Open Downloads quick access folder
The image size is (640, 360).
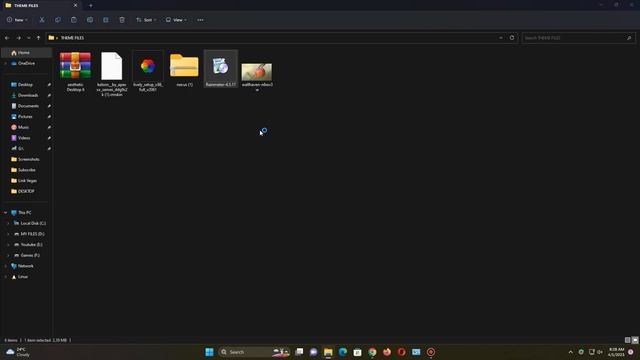27,95
